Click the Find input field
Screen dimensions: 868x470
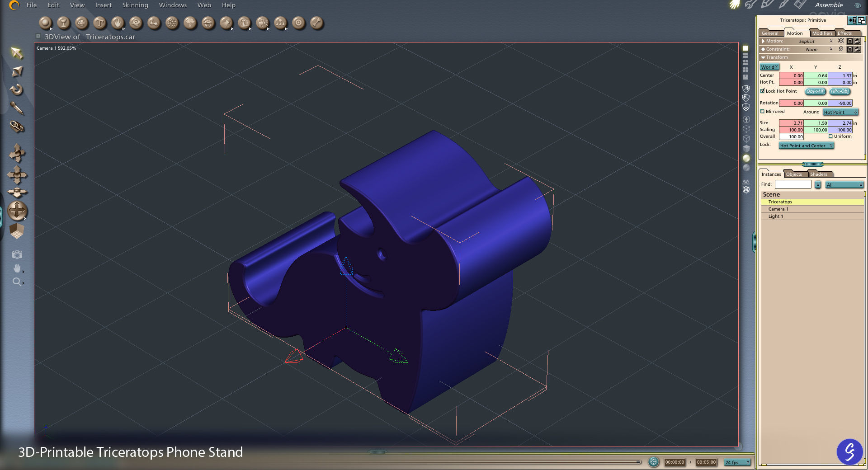(793, 184)
